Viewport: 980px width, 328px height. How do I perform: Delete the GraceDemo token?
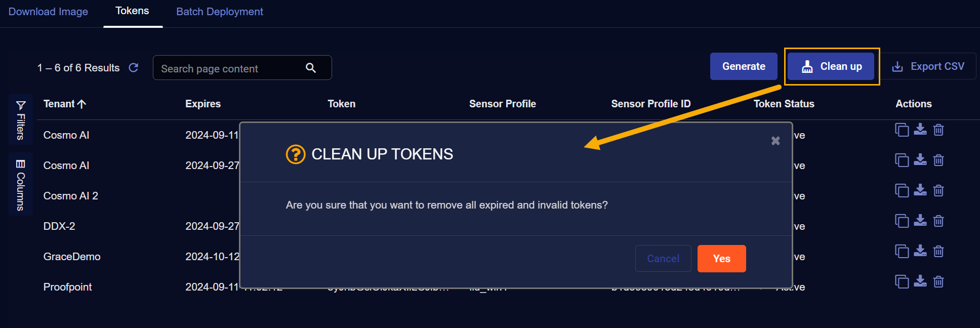click(938, 252)
